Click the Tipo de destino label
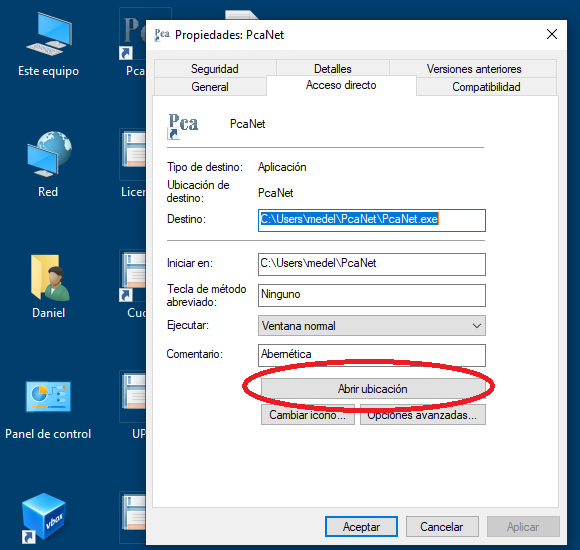This screenshot has width=580, height=550. tap(205, 167)
